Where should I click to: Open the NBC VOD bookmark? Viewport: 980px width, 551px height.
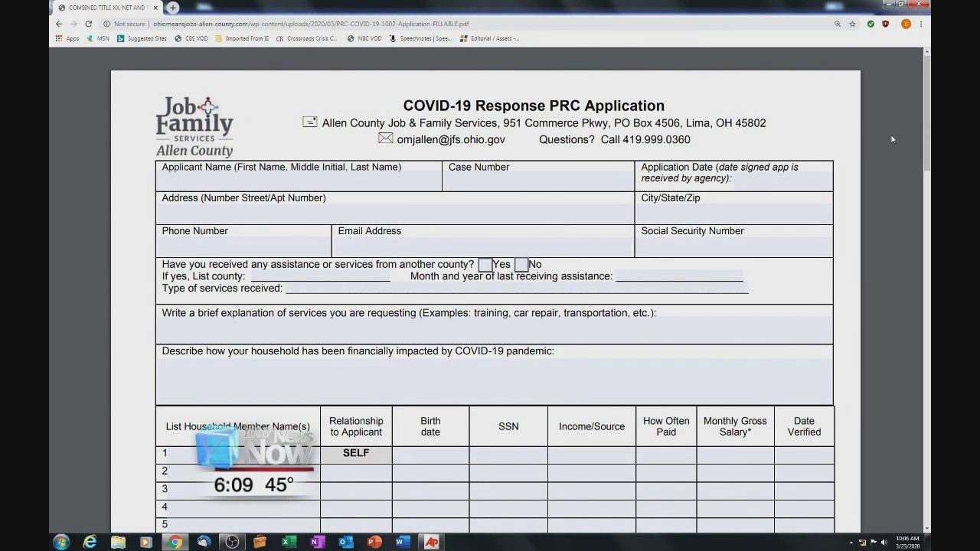coord(364,38)
